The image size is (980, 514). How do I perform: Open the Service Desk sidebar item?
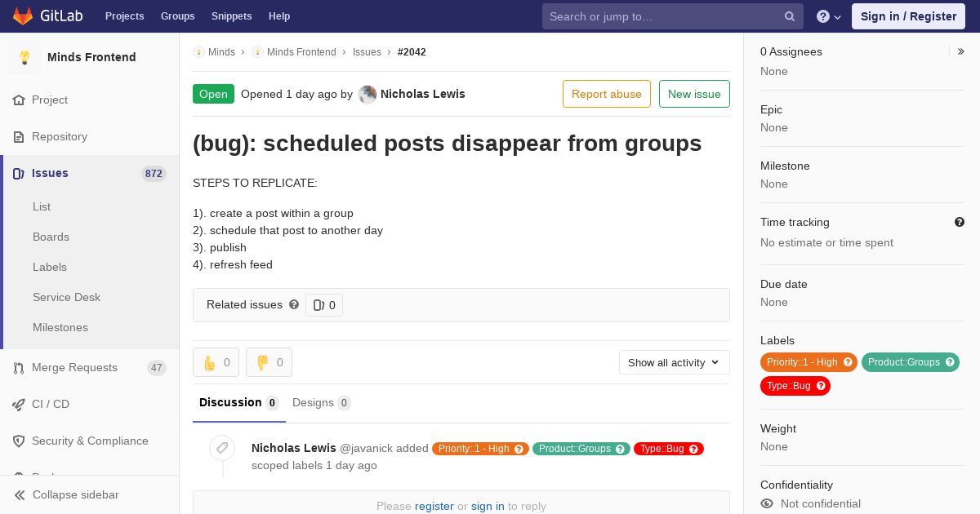pos(66,297)
